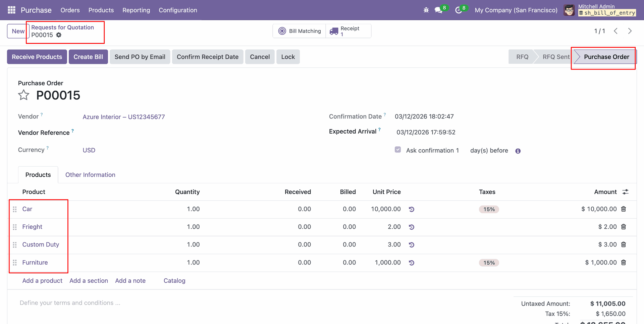
Task: Click the Add a product link
Action: (x=42, y=281)
